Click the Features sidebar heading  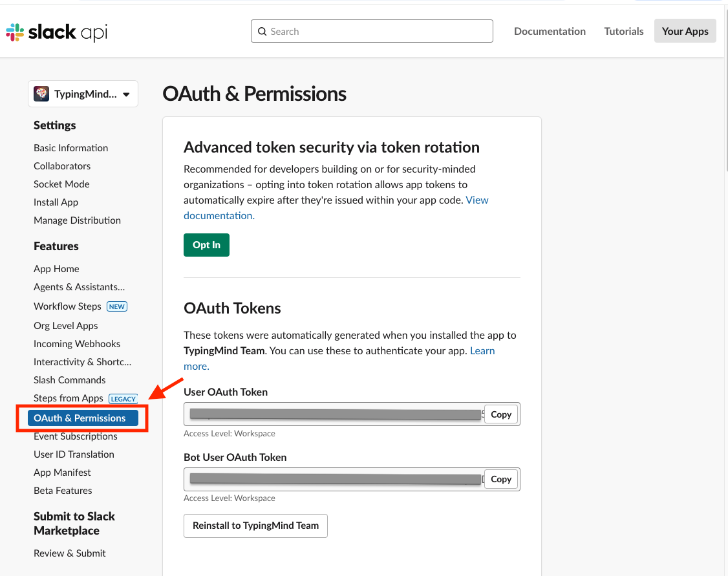(56, 246)
